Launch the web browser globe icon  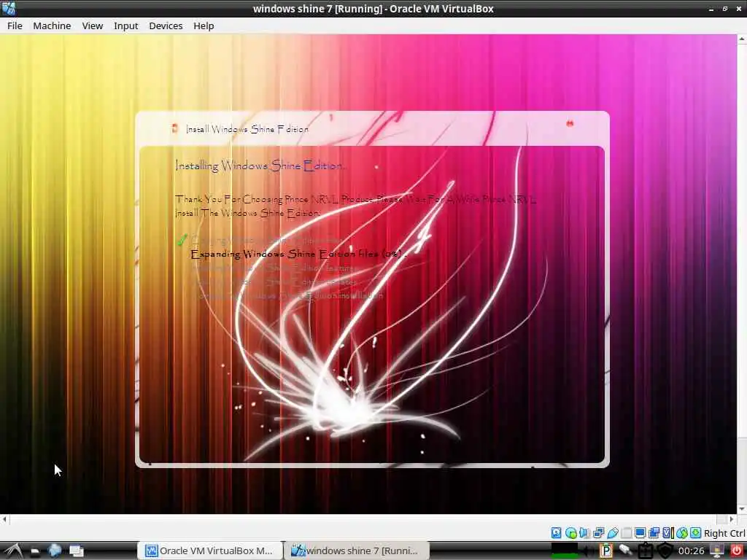coord(55,551)
